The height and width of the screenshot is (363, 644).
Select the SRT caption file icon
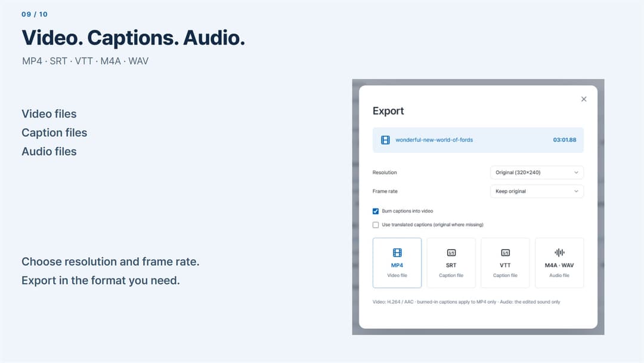tap(451, 253)
